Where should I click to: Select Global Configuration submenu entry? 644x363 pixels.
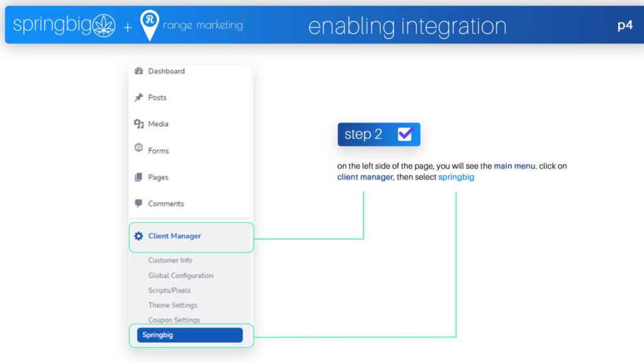pyautogui.click(x=180, y=276)
